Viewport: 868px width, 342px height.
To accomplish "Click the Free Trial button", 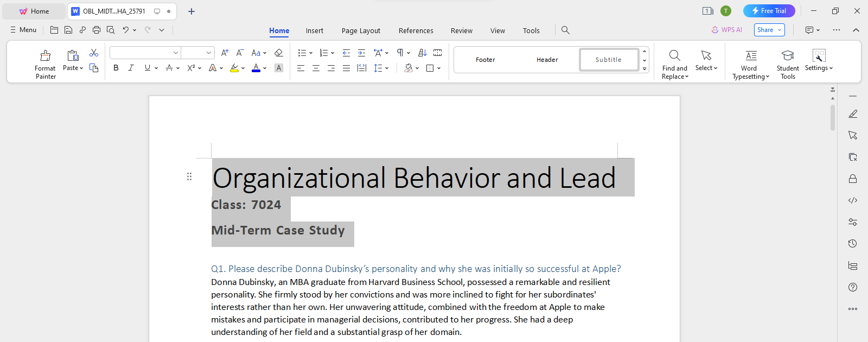I will click(x=769, y=11).
